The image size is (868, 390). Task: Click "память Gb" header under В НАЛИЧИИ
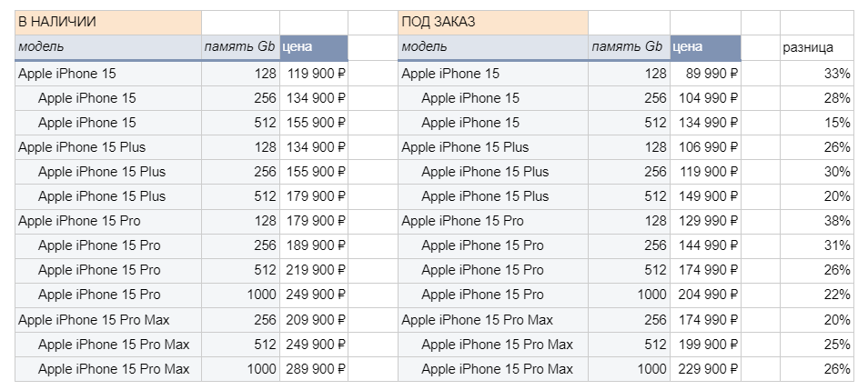point(240,47)
